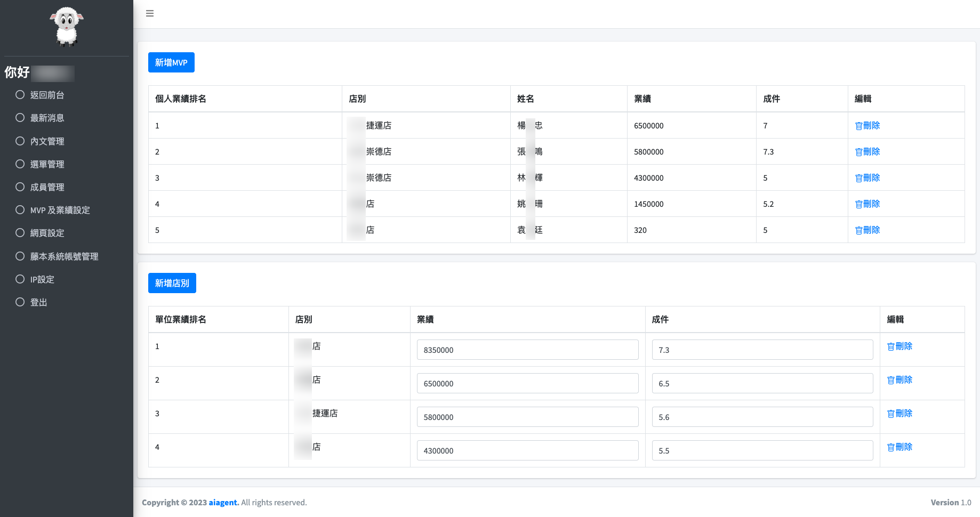Viewport: 980px width, 517px height.
Task: Open 返回前台 in the sidebar
Action: tap(47, 95)
